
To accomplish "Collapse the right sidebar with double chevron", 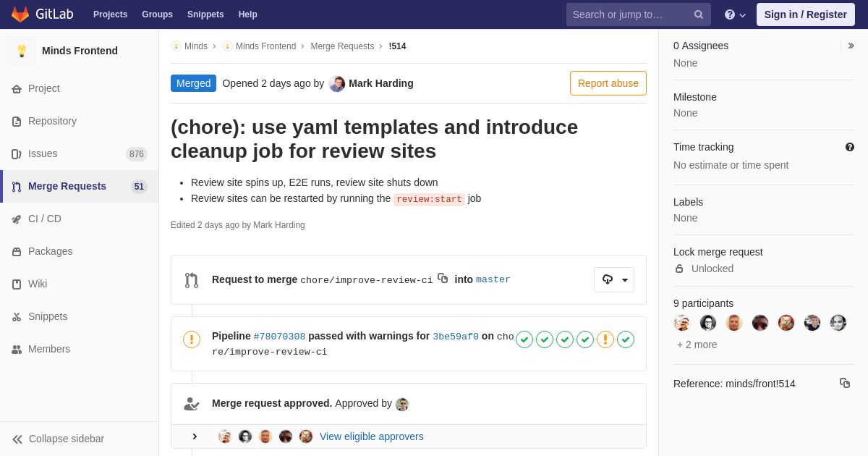I will click(x=851, y=46).
